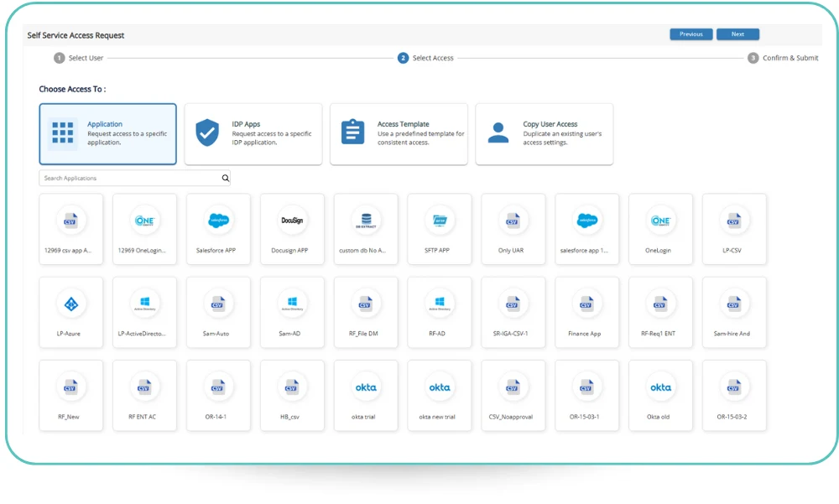Jump to step 3 Confirm & Submit

pos(783,58)
